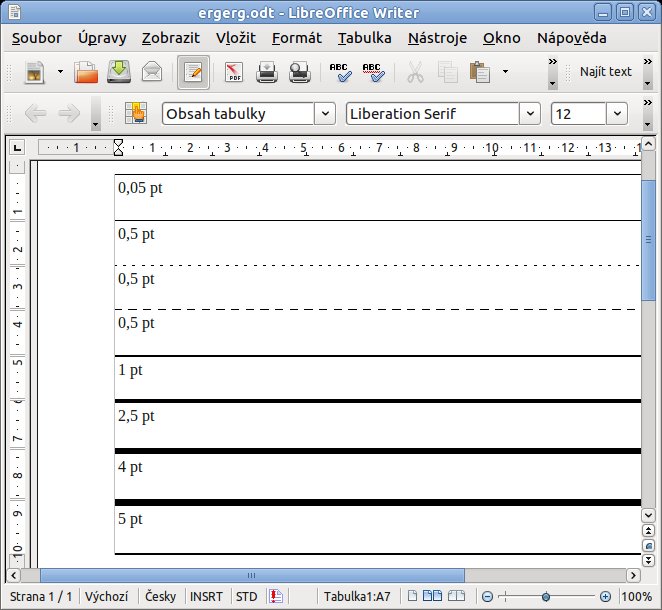662x610 pixels.
Task: Send the document by e-mail envelope icon
Action: point(152,72)
